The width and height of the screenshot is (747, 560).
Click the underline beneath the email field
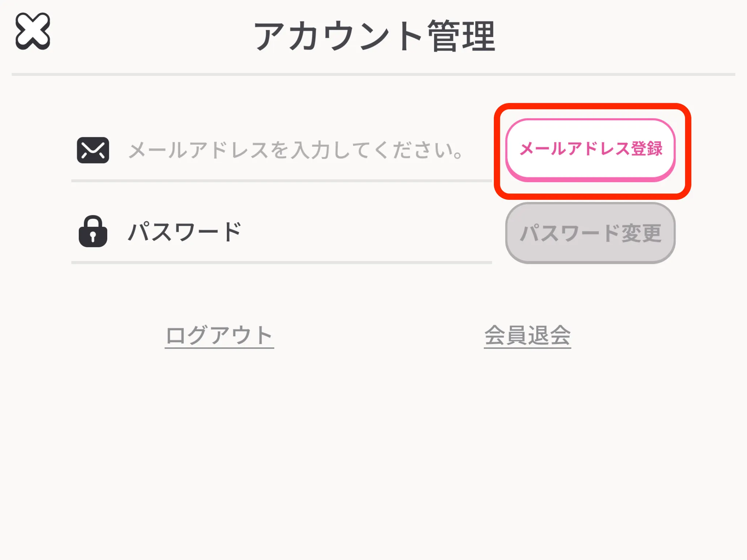pyautogui.click(x=282, y=180)
